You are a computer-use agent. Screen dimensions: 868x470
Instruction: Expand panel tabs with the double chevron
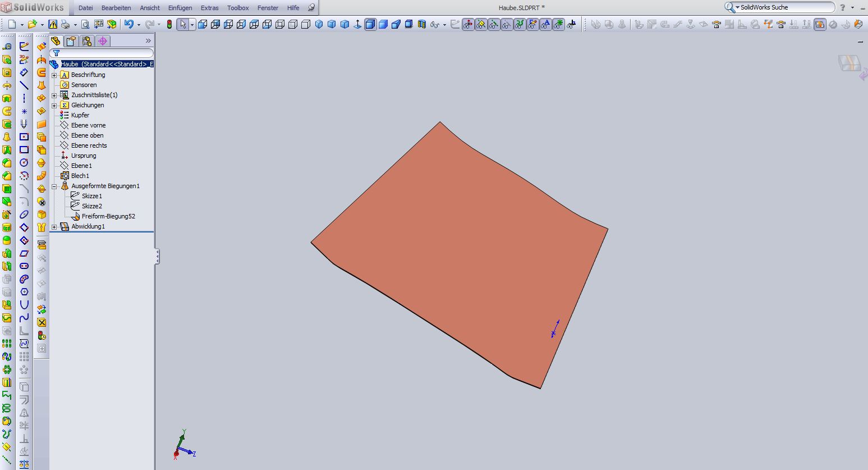(x=148, y=41)
